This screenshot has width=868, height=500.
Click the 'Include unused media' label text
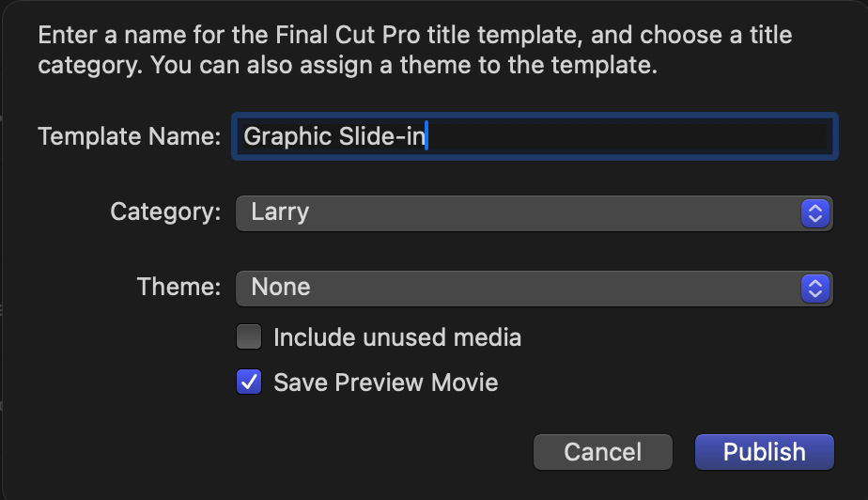pyautogui.click(x=396, y=337)
